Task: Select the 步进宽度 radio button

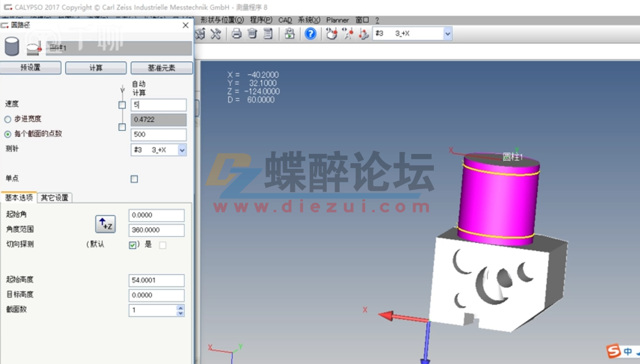Action: coord(7,119)
